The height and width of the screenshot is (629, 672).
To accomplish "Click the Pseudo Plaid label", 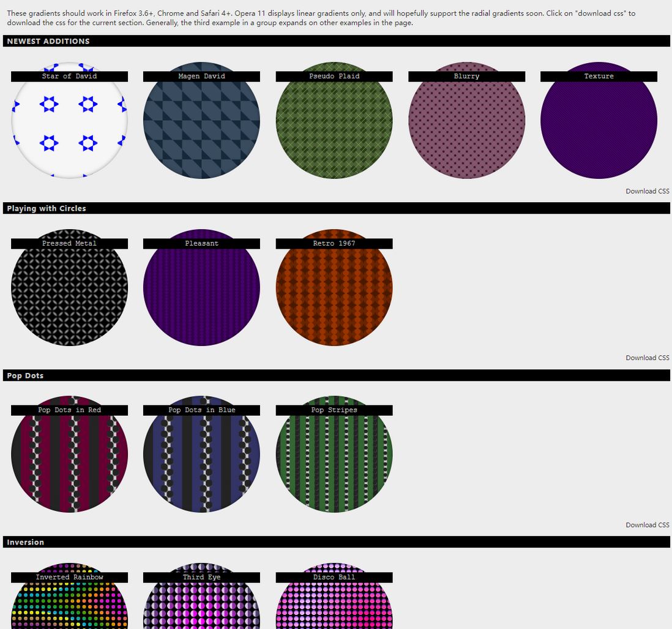I will pos(334,77).
